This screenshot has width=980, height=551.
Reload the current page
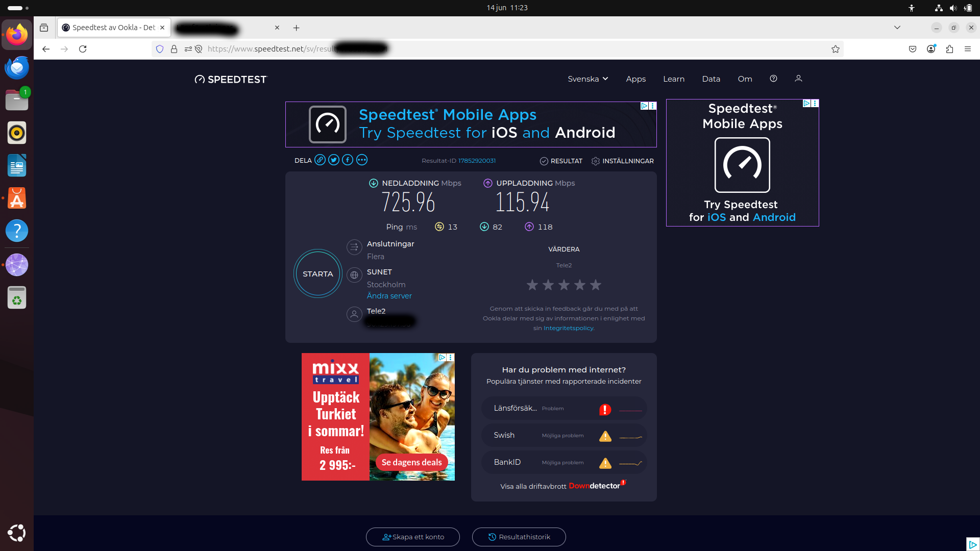[x=83, y=49]
